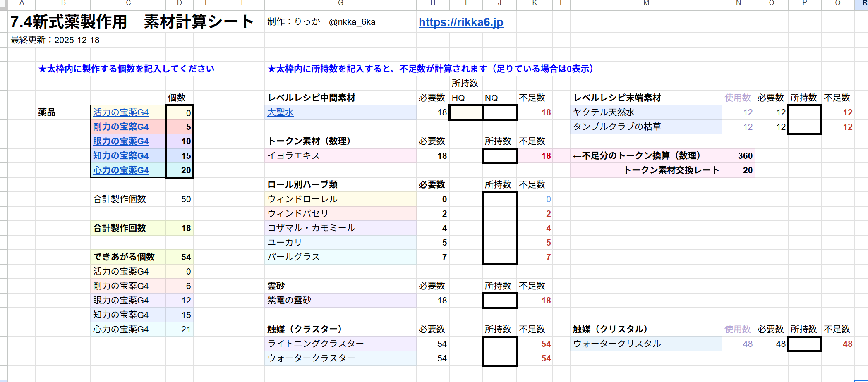This screenshot has width=868, height=382.
Task: Open the 大聖水 link
Action: point(280,112)
